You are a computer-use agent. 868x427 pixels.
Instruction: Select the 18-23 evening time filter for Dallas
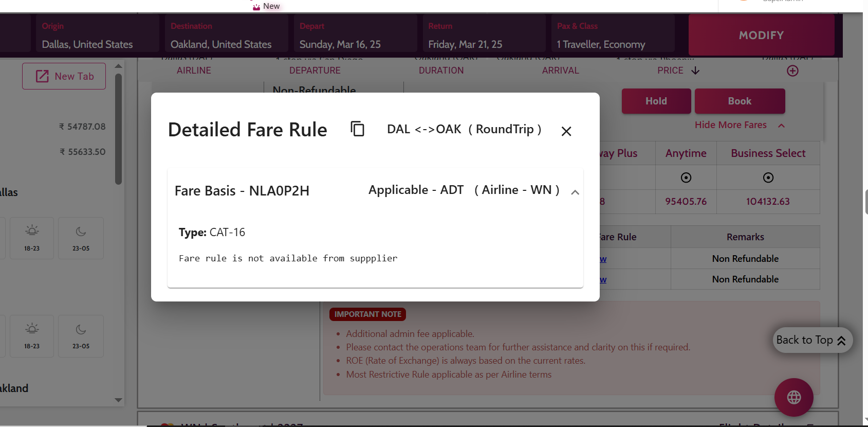(32, 238)
